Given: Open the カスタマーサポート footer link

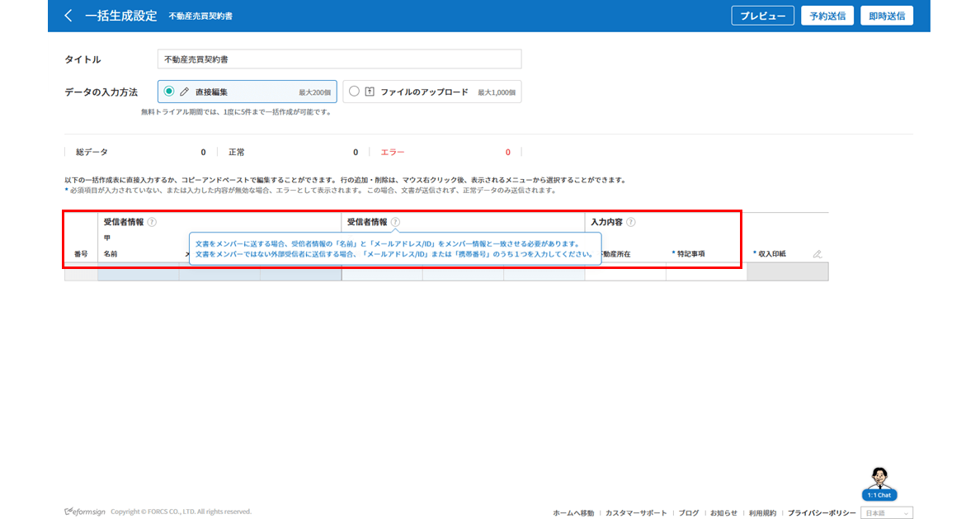Looking at the screenshot, I should [x=636, y=512].
